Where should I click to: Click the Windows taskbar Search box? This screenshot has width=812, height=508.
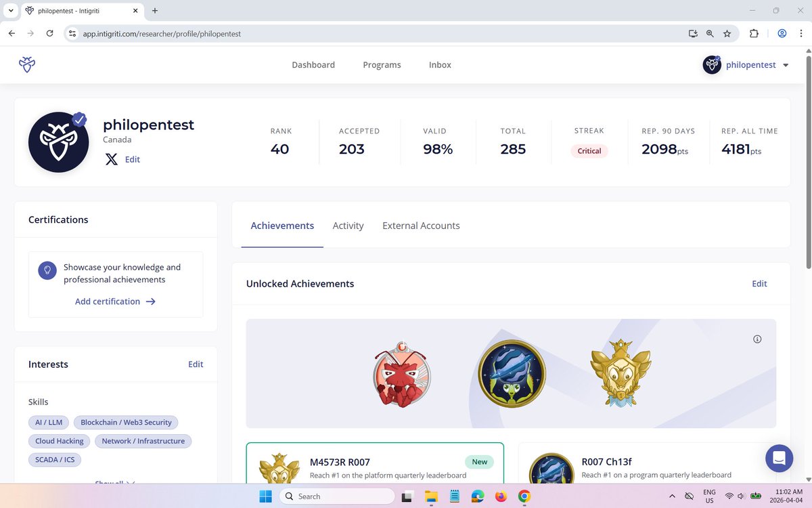[x=337, y=496]
